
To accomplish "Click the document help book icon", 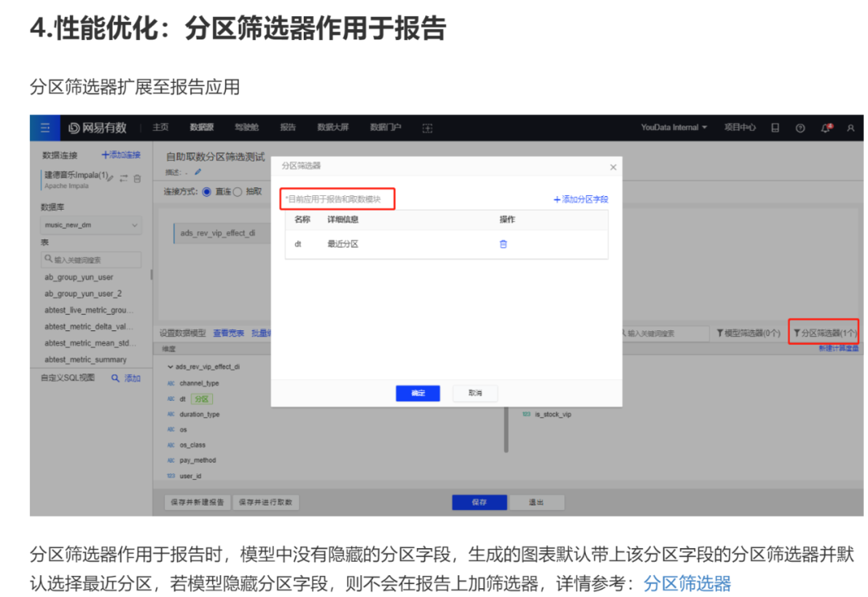I will [x=775, y=128].
